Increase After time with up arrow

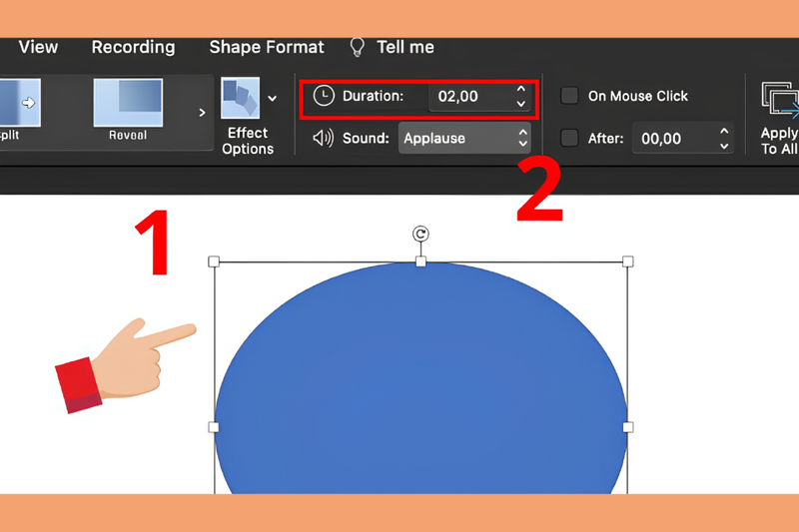(724, 132)
